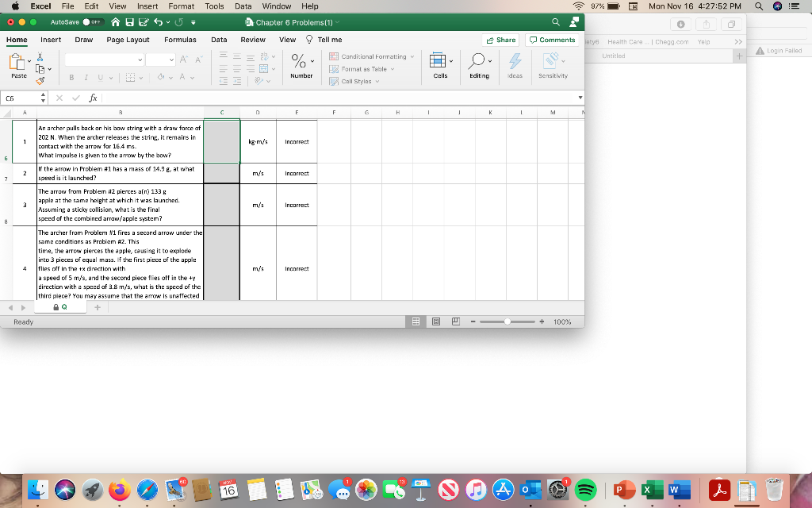The width and height of the screenshot is (812, 508).
Task: Add a new sheet with plus icon
Action: [97, 307]
